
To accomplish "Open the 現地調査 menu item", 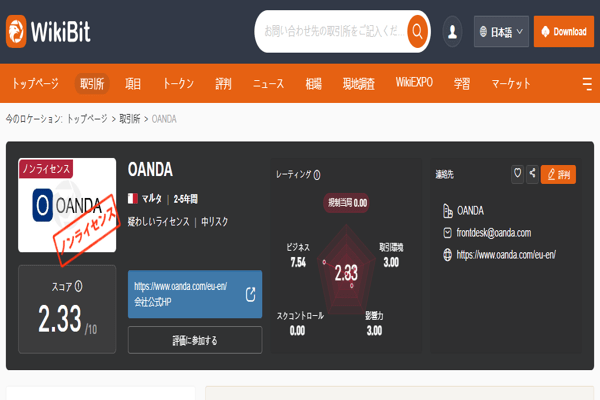I will pos(359,83).
